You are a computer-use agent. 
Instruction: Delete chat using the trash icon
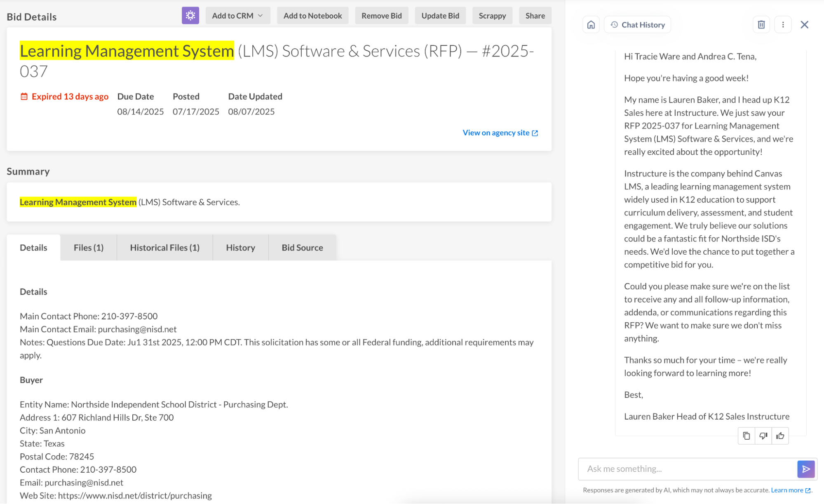761,25
